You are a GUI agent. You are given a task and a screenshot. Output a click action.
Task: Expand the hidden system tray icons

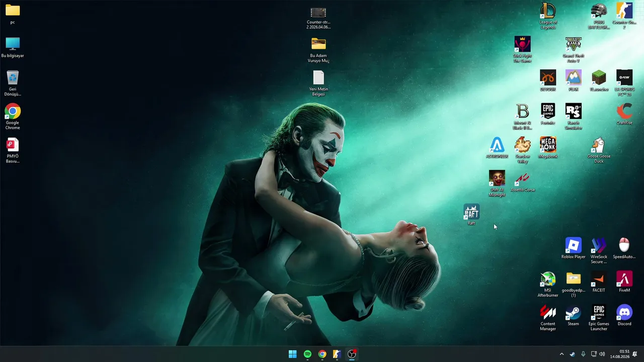561,354
